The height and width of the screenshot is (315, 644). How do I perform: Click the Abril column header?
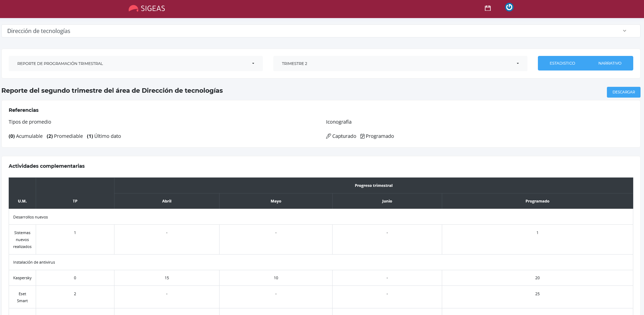click(x=167, y=201)
